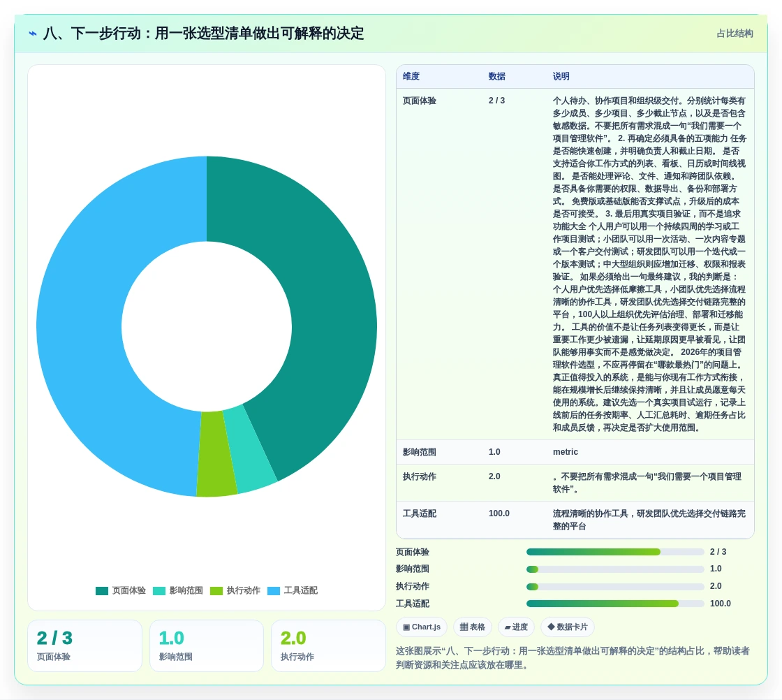
Task: Click the 影响范围 progress bar
Action: click(615, 569)
